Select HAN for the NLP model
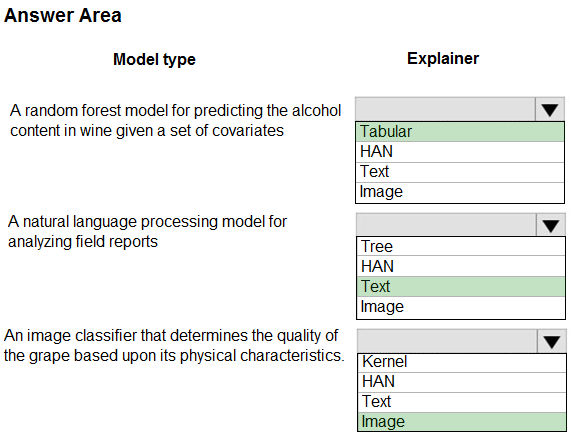Screen dimensions: 575x439 click(461, 266)
